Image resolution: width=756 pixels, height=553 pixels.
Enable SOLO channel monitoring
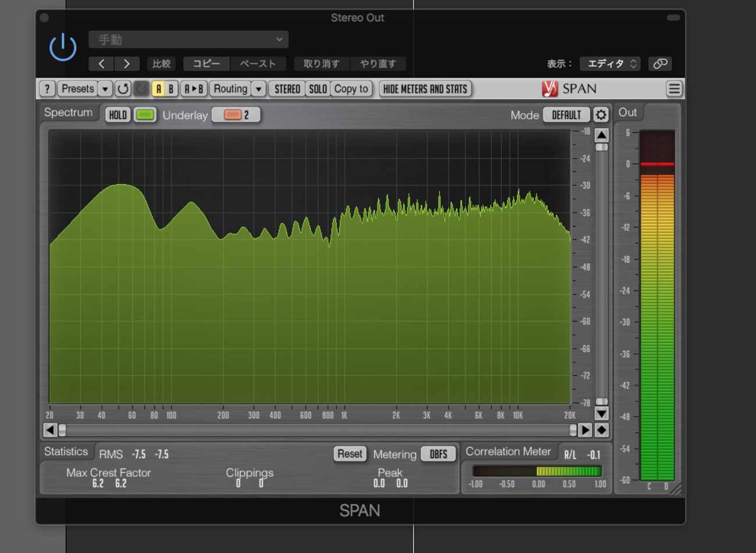[318, 89]
